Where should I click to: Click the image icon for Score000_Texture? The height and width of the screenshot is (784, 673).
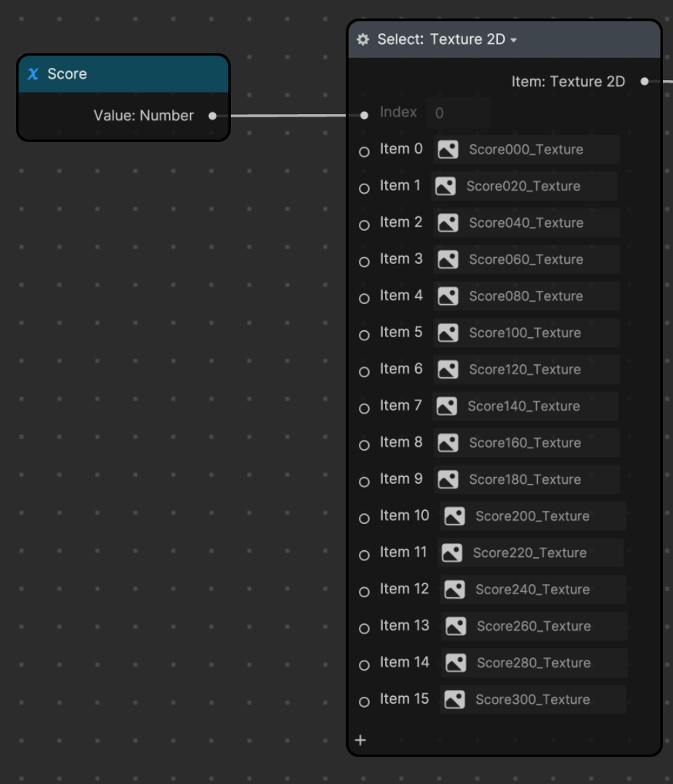pyautogui.click(x=448, y=150)
